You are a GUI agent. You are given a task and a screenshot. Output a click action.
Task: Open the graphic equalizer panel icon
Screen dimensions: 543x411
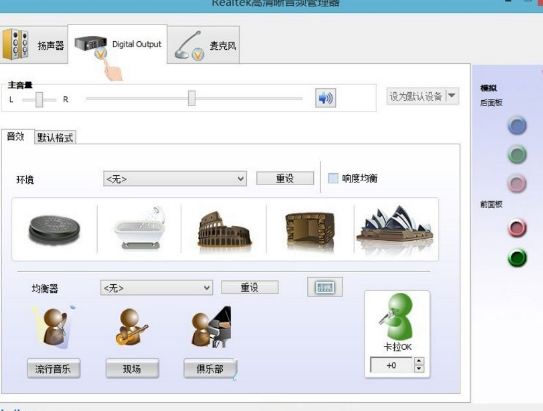coord(325,287)
